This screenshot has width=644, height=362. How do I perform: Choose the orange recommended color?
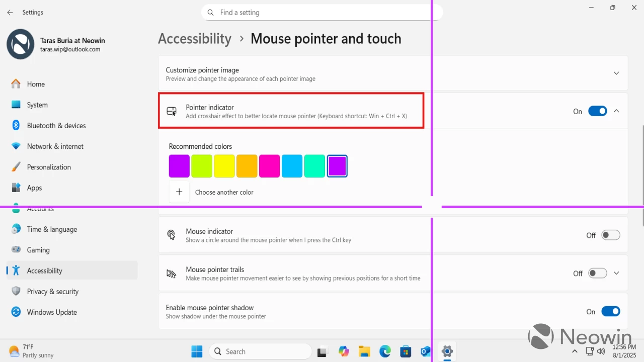click(247, 166)
